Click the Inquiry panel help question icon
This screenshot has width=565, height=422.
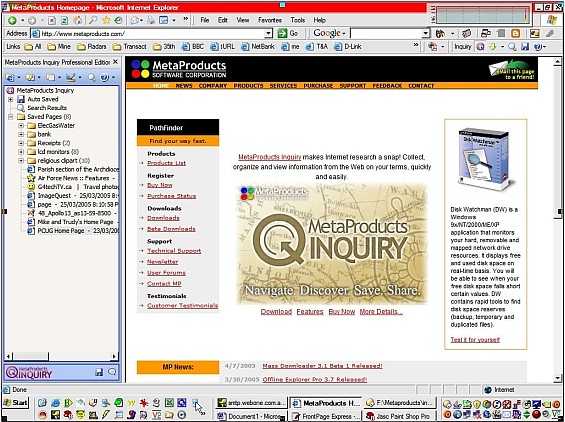tap(104, 77)
